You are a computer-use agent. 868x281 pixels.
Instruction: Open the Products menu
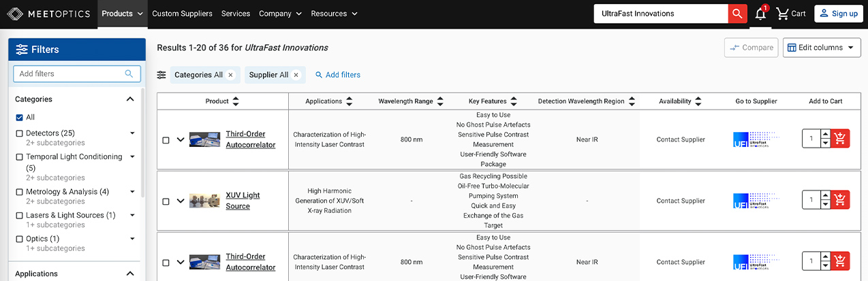pyautogui.click(x=122, y=14)
